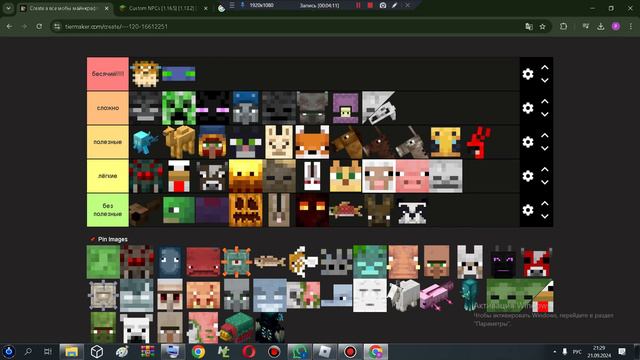Select the jack-o-lantern face in the bottom tier
This screenshot has height=360, width=640.
[245, 210]
